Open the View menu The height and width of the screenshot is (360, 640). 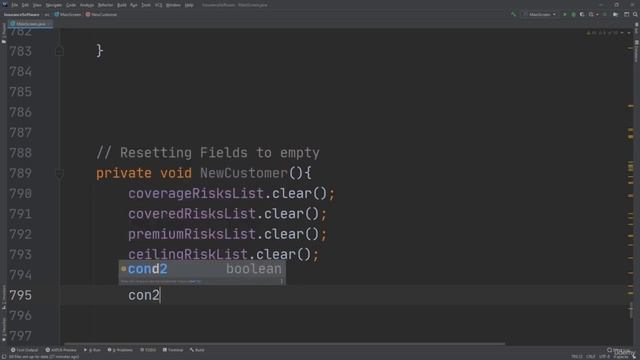37,5
